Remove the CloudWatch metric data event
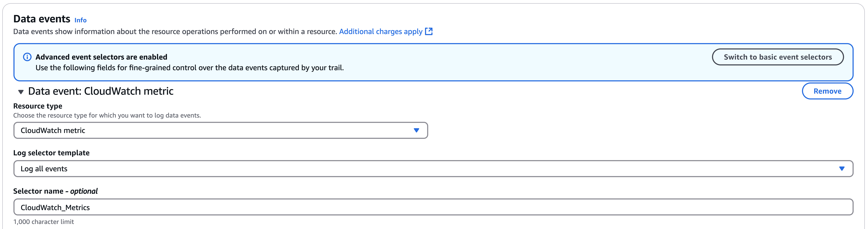This screenshot has height=229, width=868. pyautogui.click(x=828, y=91)
